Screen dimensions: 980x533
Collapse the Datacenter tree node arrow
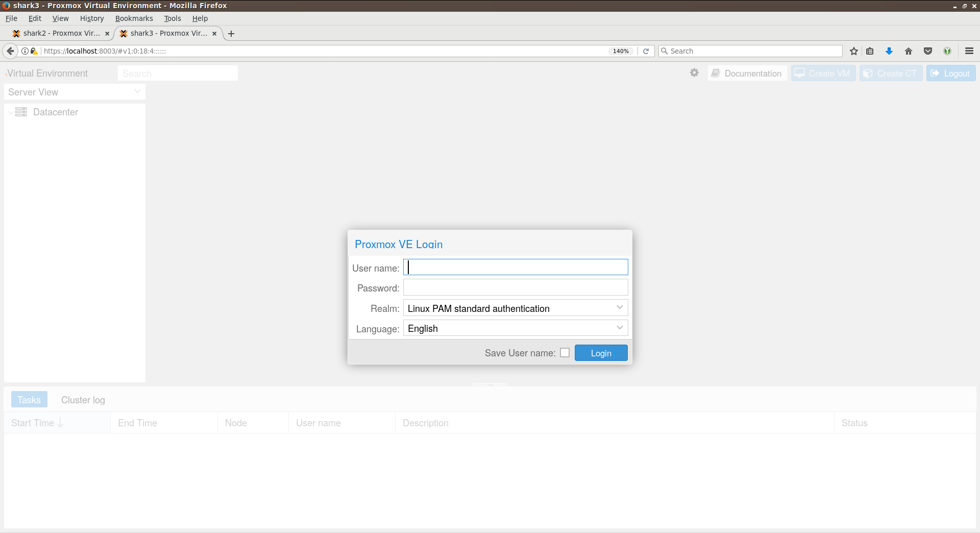tap(11, 112)
